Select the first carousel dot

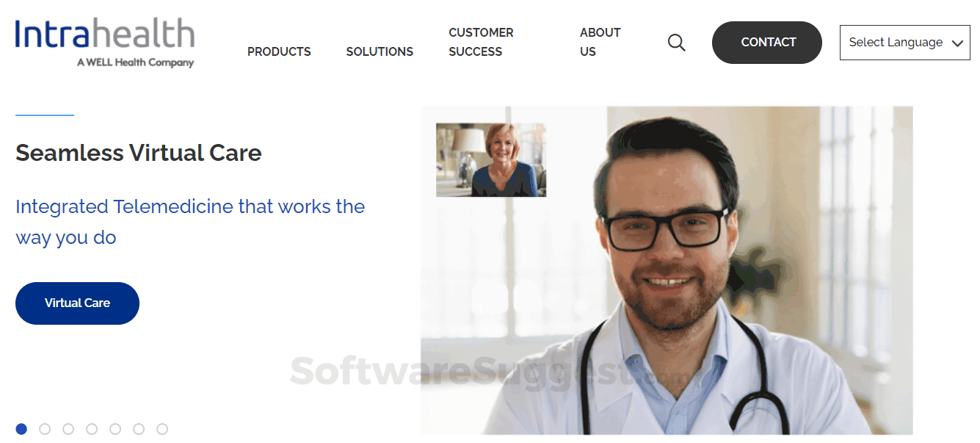21,428
